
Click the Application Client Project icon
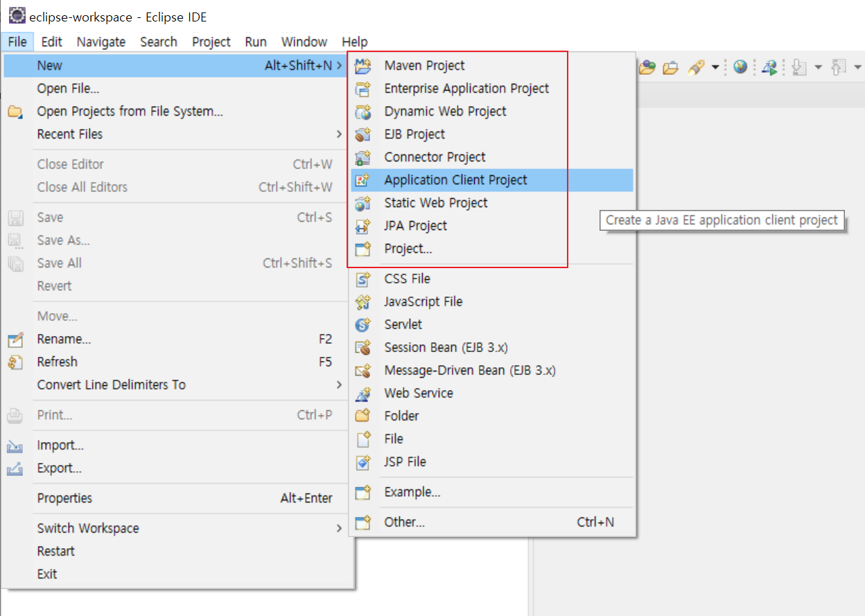(x=362, y=180)
